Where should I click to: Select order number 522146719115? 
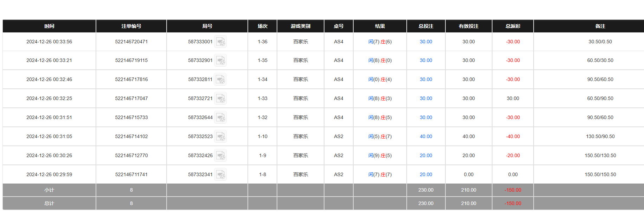pos(131,60)
